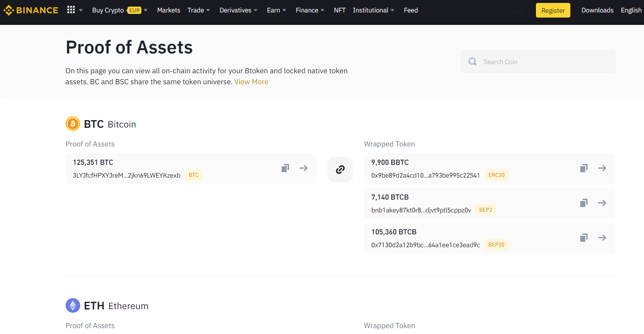The height and width of the screenshot is (334, 644).
Task: Click the ETH Ethereum heading
Action: (x=116, y=306)
